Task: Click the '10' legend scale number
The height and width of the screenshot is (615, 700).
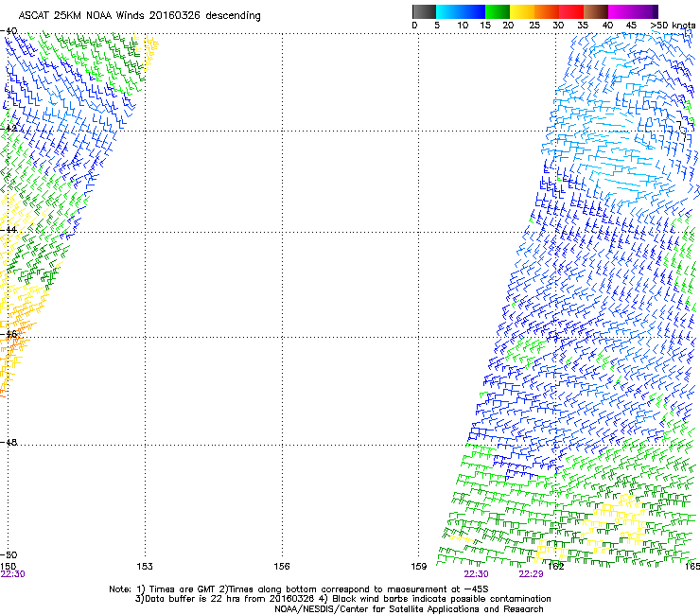Action: (x=463, y=26)
